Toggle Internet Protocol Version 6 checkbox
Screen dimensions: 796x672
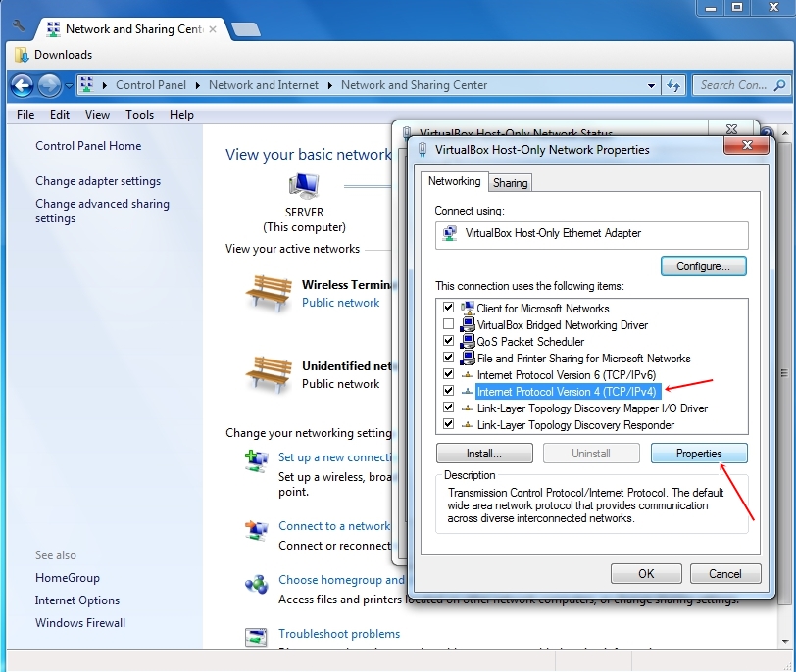tap(448, 374)
